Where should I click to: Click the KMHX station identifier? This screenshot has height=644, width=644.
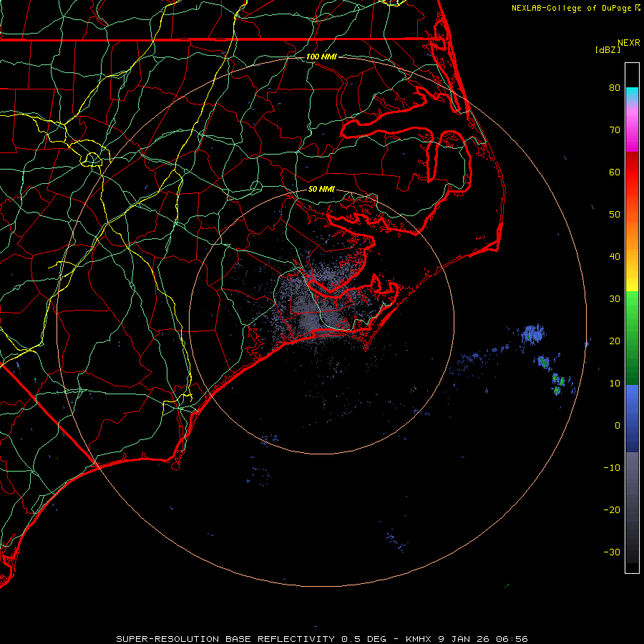tap(419, 639)
